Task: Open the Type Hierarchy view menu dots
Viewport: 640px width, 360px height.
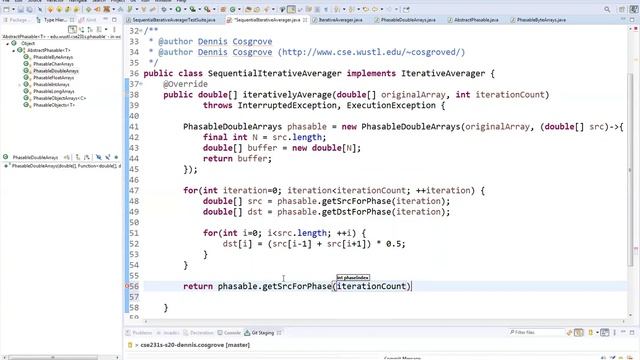Action: pos(115,29)
